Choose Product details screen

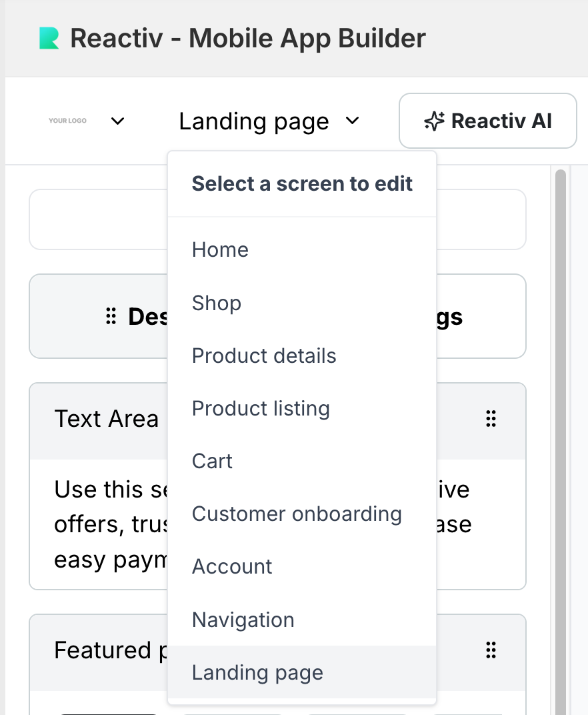tap(264, 355)
